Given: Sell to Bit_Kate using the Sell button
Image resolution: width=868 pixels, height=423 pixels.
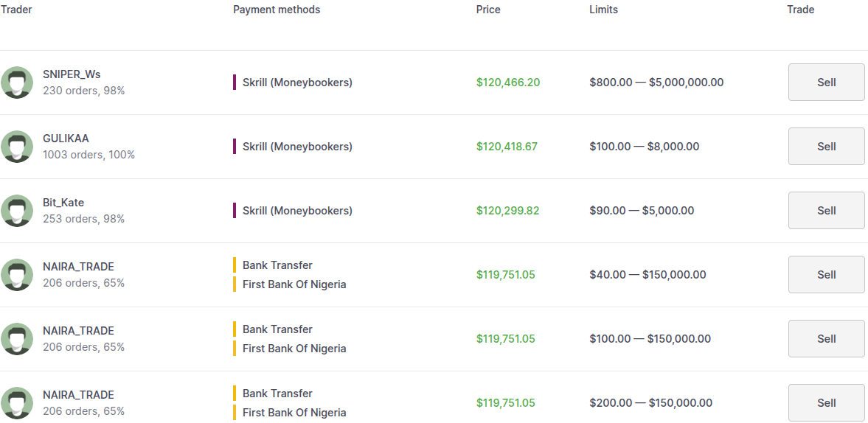Looking at the screenshot, I should [x=826, y=211].
